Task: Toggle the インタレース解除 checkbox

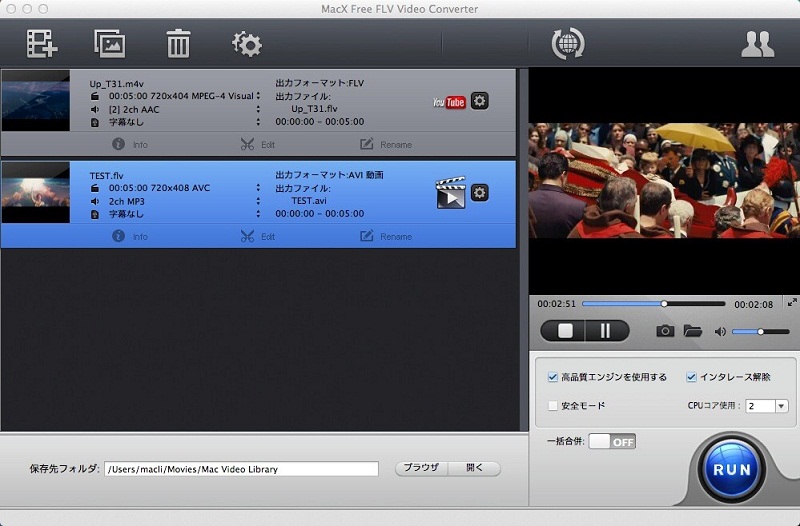Action: pyautogui.click(x=691, y=377)
